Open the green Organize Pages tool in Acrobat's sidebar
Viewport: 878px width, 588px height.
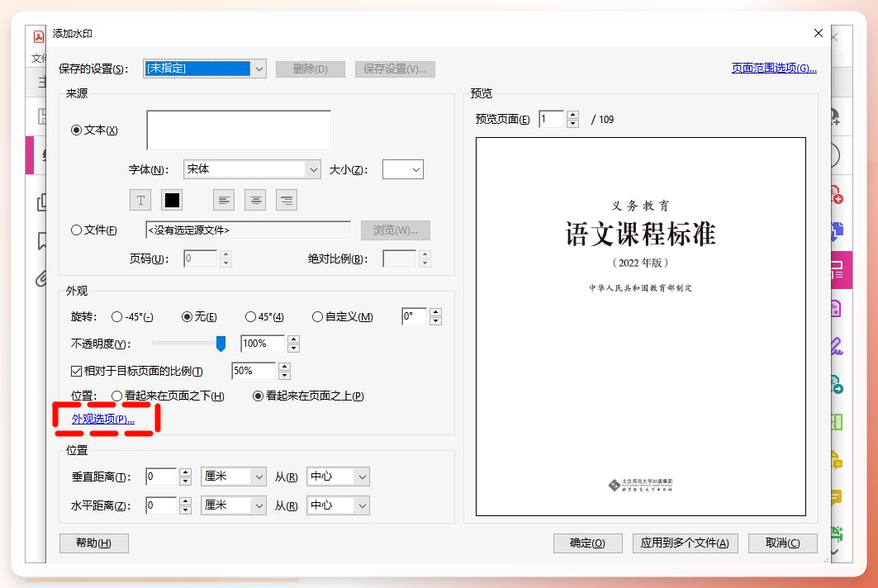pyautogui.click(x=837, y=422)
